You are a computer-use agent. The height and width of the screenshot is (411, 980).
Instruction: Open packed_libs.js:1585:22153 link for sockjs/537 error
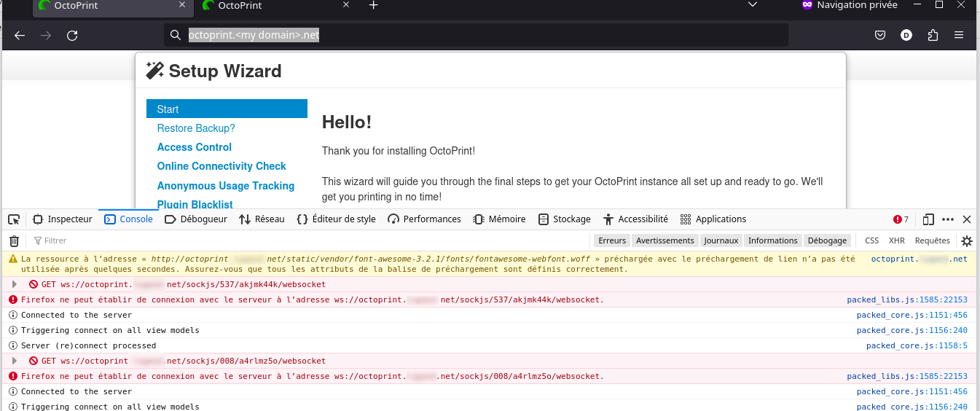click(907, 300)
